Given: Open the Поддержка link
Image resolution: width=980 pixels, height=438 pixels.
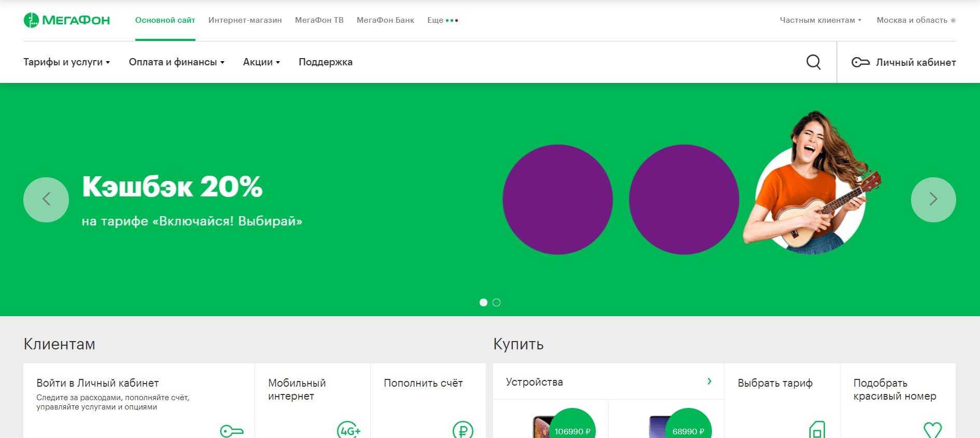Looking at the screenshot, I should click(x=325, y=62).
